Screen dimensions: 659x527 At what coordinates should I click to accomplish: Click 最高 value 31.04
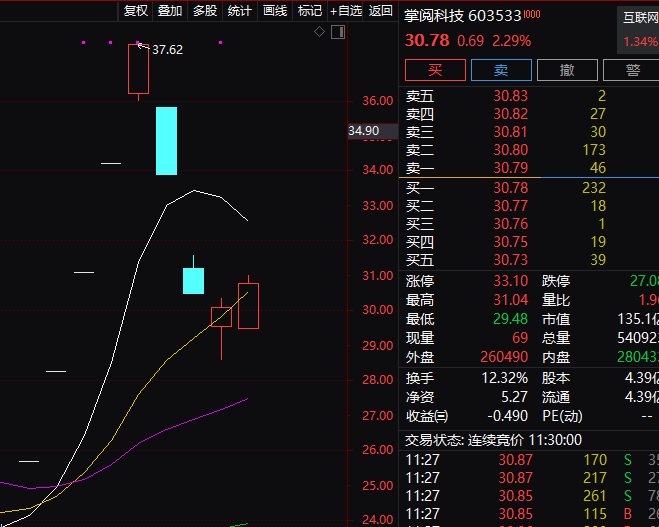coord(510,300)
